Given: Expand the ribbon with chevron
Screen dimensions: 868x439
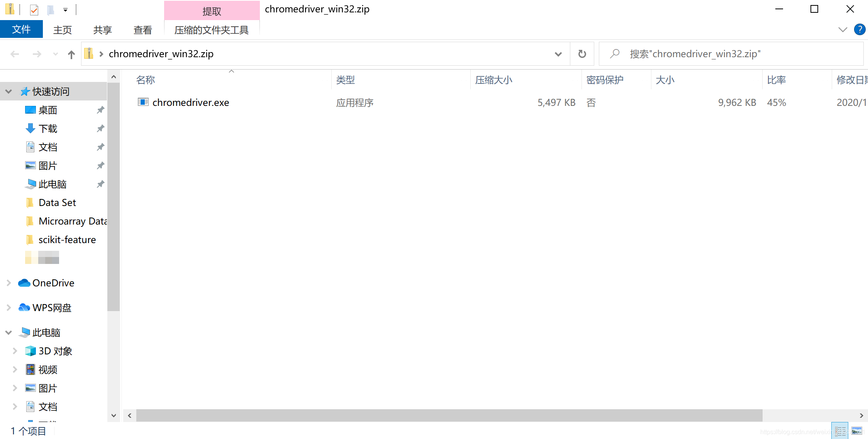Looking at the screenshot, I should pos(843,29).
